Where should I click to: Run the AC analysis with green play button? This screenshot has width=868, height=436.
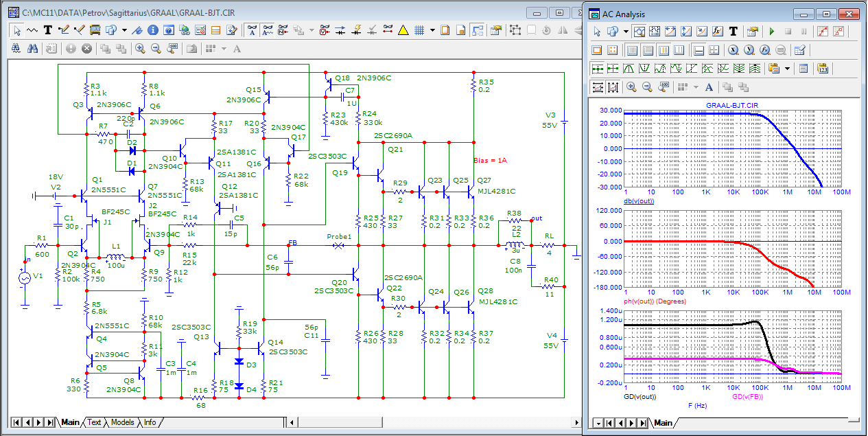(x=772, y=32)
